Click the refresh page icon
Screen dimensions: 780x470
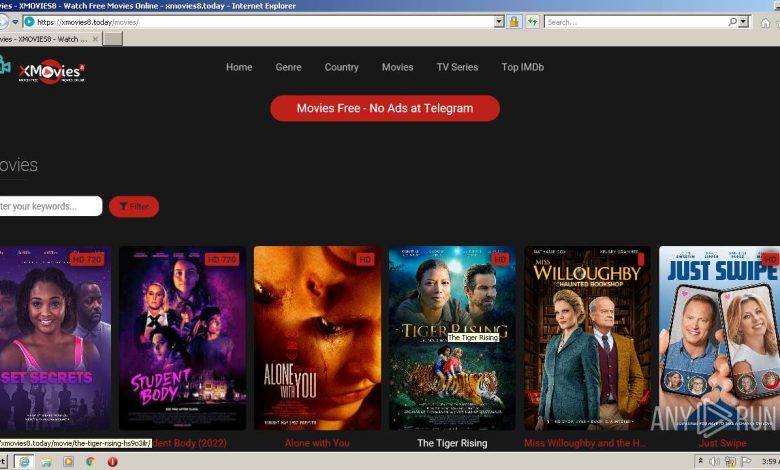pyautogui.click(x=533, y=21)
